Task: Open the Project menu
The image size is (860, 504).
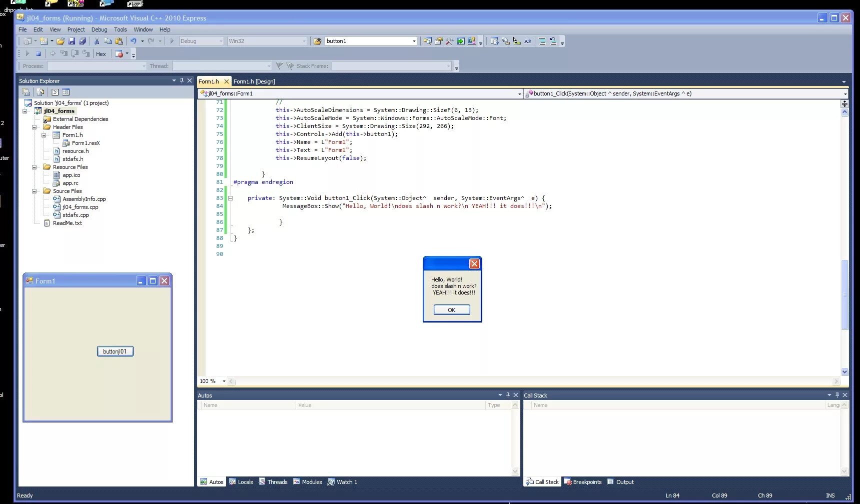Action: coord(76,29)
